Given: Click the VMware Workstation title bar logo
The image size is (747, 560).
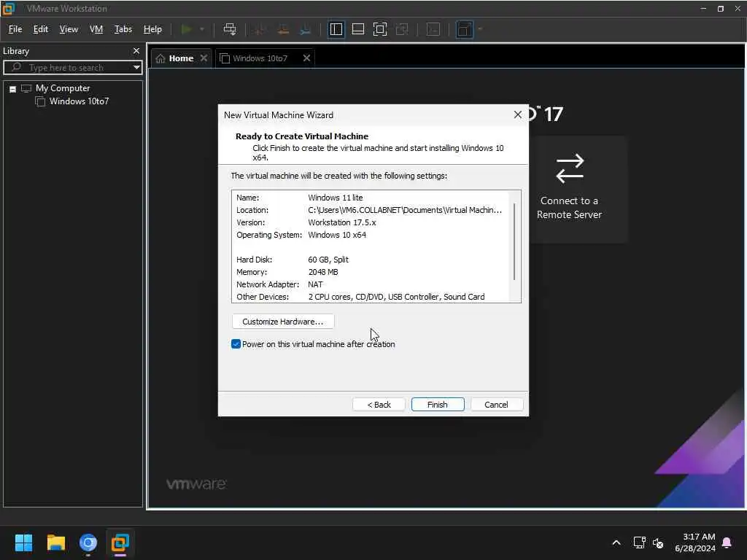Looking at the screenshot, I should tap(9, 9).
